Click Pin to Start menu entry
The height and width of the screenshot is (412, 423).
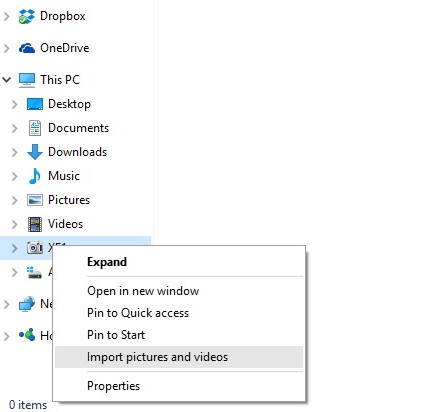coord(116,335)
